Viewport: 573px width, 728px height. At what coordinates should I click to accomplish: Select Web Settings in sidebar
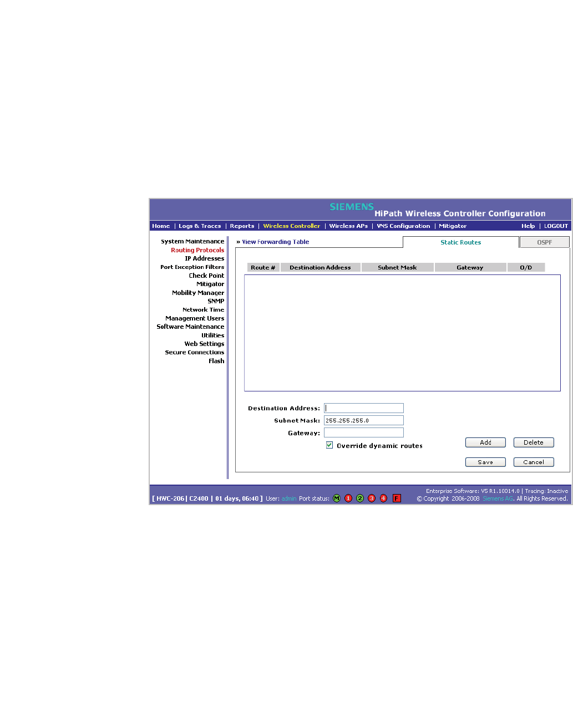pyautogui.click(x=204, y=344)
